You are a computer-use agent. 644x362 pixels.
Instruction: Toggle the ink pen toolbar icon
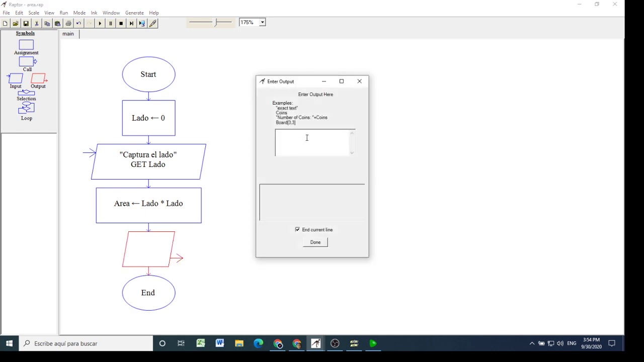153,23
